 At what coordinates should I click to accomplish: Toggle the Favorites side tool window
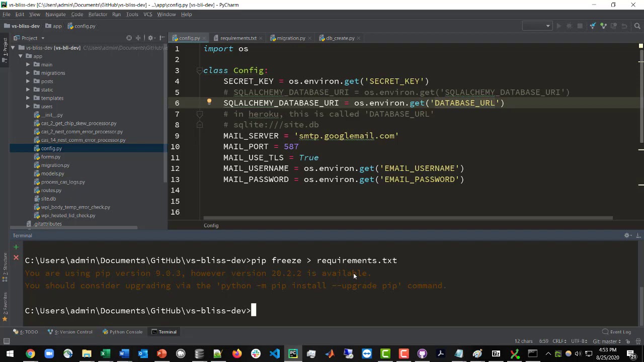pos(5,308)
